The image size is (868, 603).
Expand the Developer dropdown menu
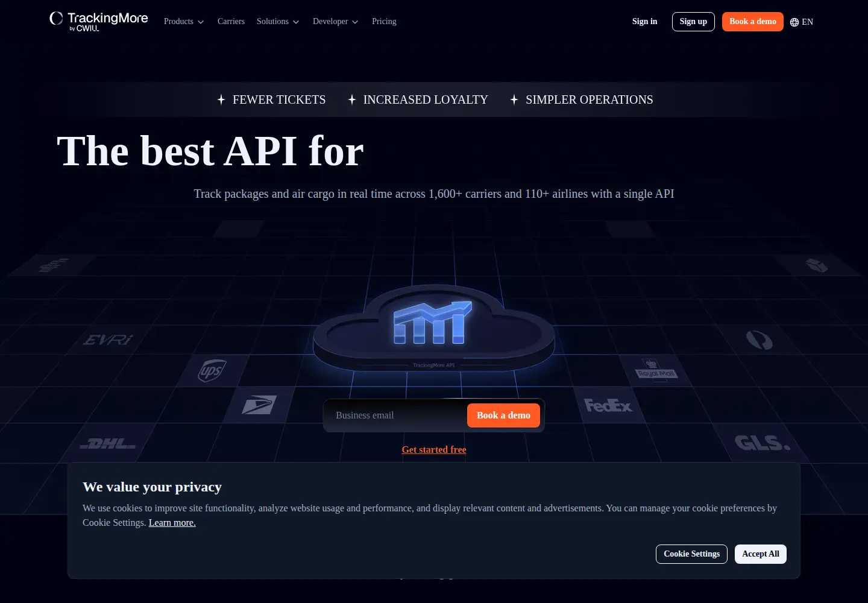[336, 22]
